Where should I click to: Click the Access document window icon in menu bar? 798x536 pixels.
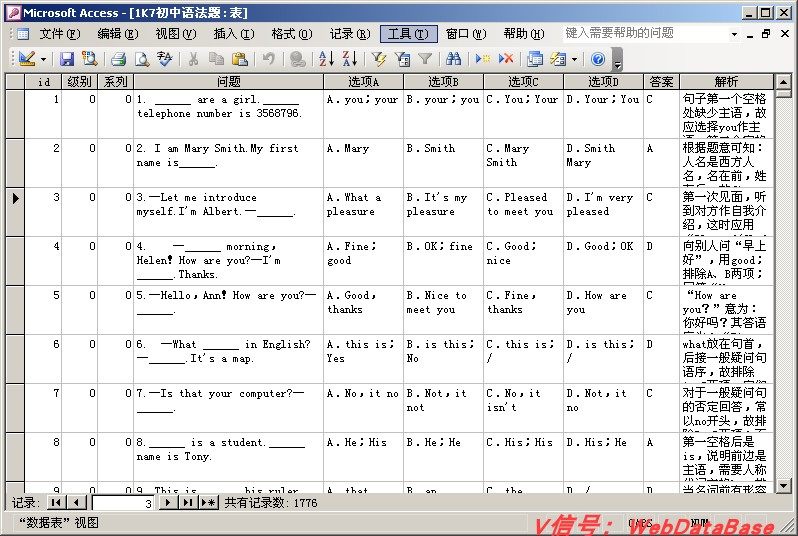point(23,34)
